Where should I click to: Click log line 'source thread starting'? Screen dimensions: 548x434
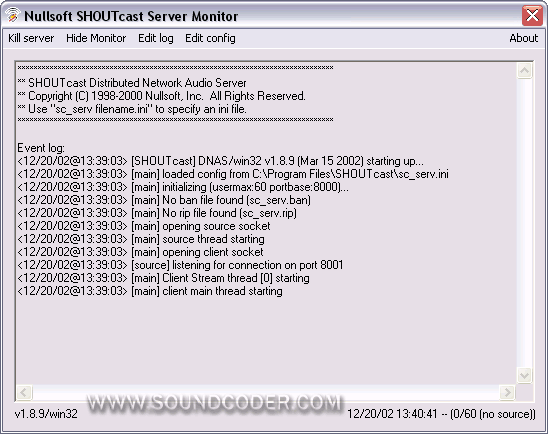click(x=141, y=239)
